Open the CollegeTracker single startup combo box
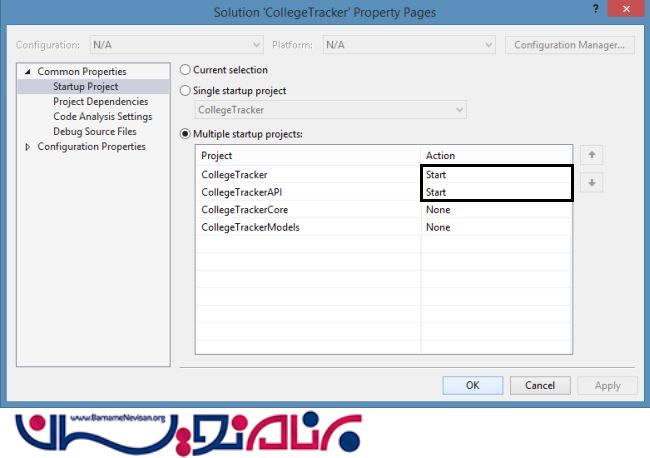This screenshot has height=458, width=650. click(x=330, y=110)
